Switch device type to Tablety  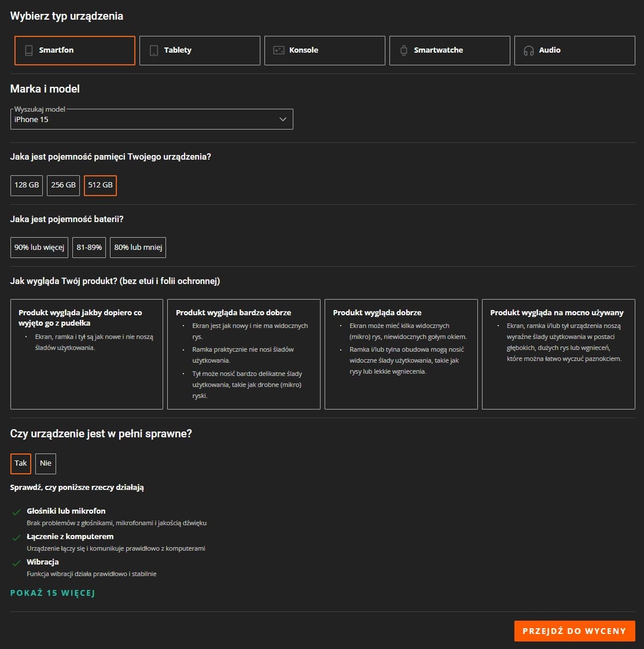[x=200, y=50]
